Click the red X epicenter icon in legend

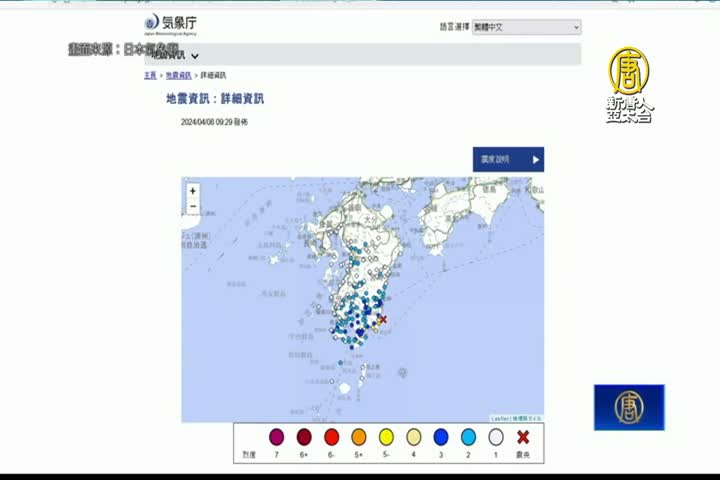pyautogui.click(x=522, y=437)
